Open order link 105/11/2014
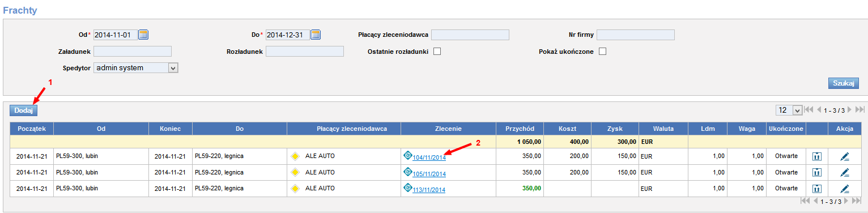The image size is (868, 213). (x=429, y=174)
